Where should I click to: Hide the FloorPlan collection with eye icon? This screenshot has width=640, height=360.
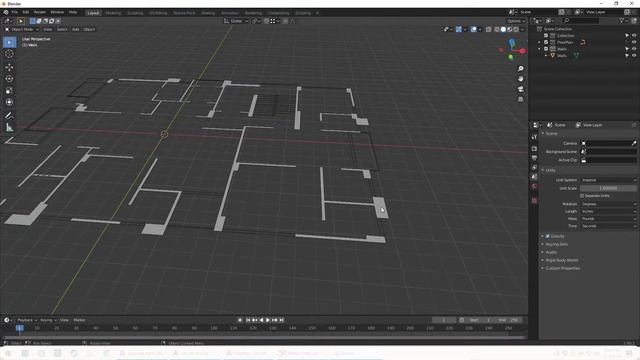pos(634,42)
